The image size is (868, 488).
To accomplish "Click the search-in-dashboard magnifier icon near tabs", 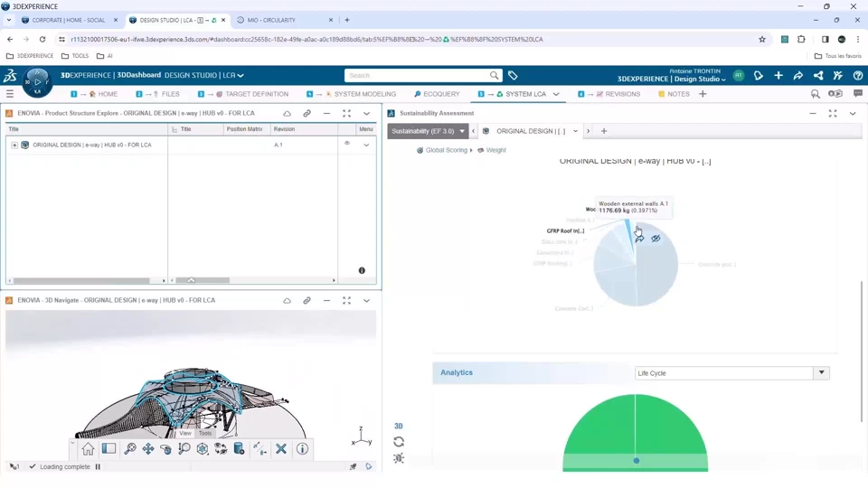I will pyautogui.click(x=816, y=94).
